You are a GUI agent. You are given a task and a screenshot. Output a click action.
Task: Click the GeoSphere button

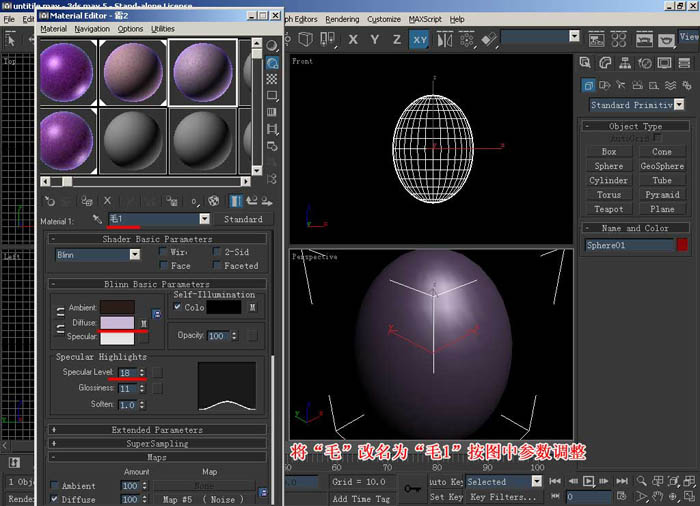pos(662,166)
